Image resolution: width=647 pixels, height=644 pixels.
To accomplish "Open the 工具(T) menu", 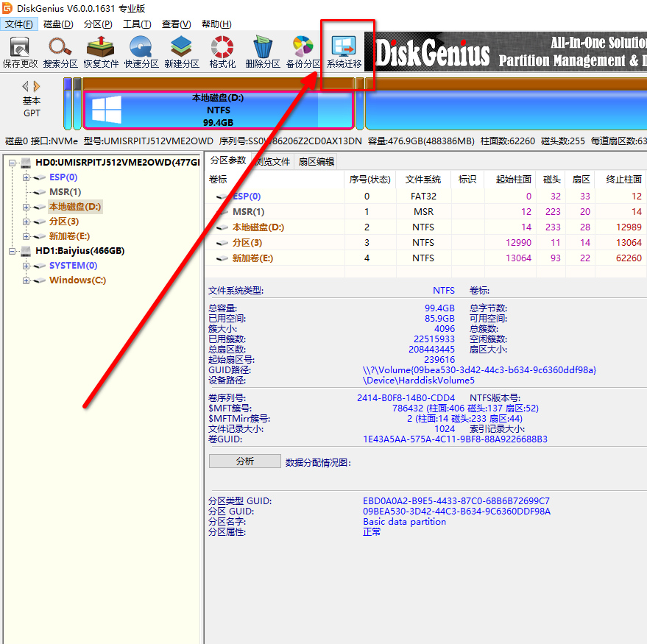I will click(x=137, y=24).
